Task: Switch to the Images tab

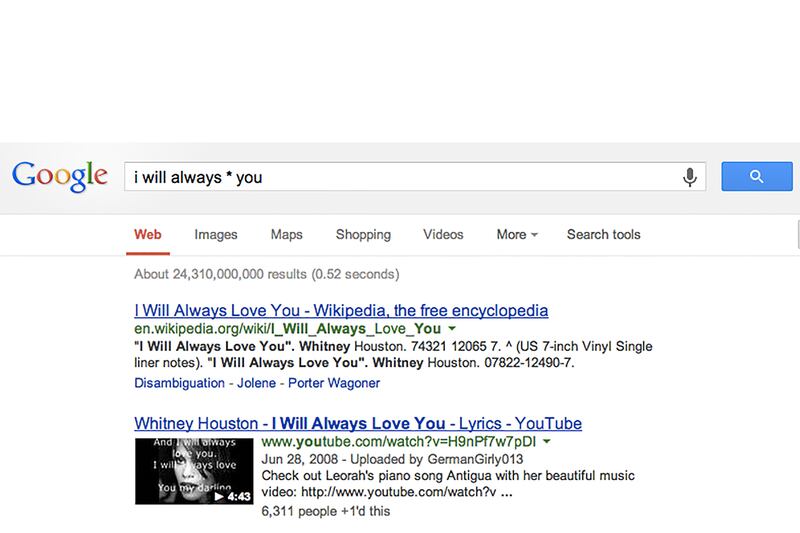Action: [216, 235]
